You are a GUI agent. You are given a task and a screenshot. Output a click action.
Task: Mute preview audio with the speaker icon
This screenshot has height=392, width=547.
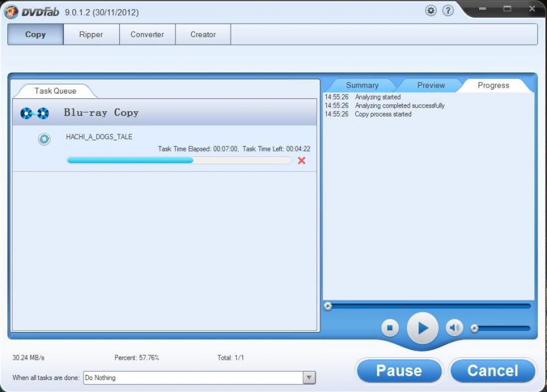click(x=454, y=328)
